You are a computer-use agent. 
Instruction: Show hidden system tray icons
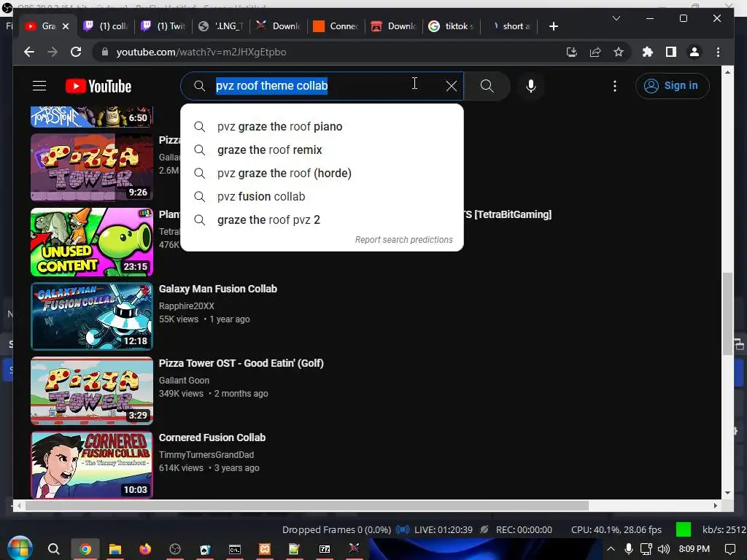pos(611,549)
